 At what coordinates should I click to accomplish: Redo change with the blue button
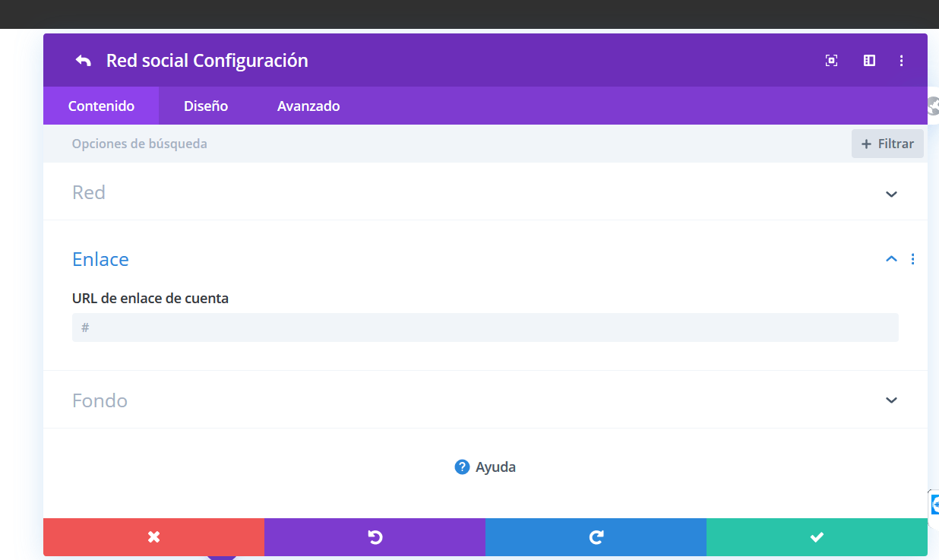click(596, 537)
